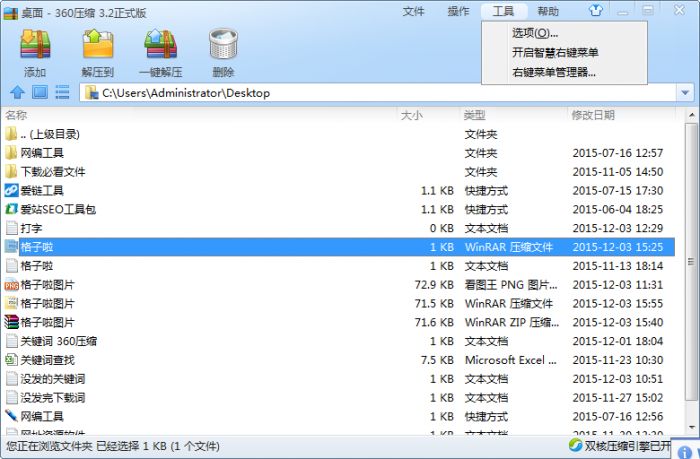
Task: Choose 选项(O)... from the 工具 menu
Action: click(535, 33)
